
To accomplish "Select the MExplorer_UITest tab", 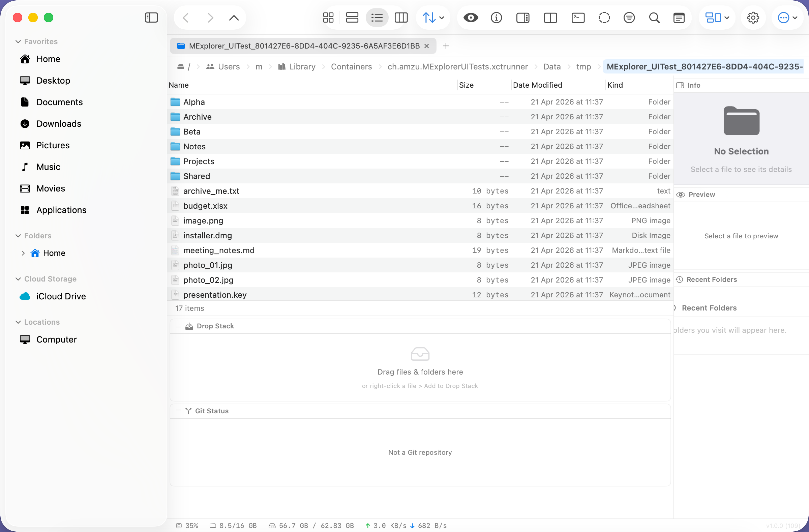I will (303, 46).
